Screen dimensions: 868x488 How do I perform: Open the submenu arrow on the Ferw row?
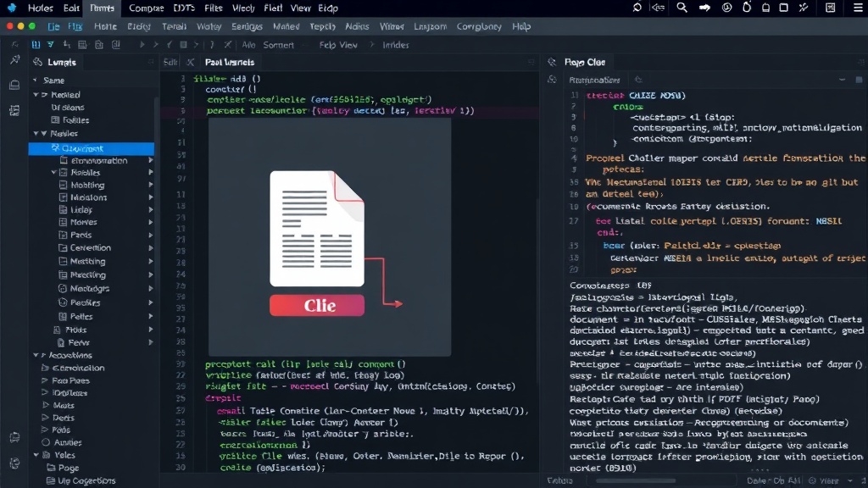[151, 342]
